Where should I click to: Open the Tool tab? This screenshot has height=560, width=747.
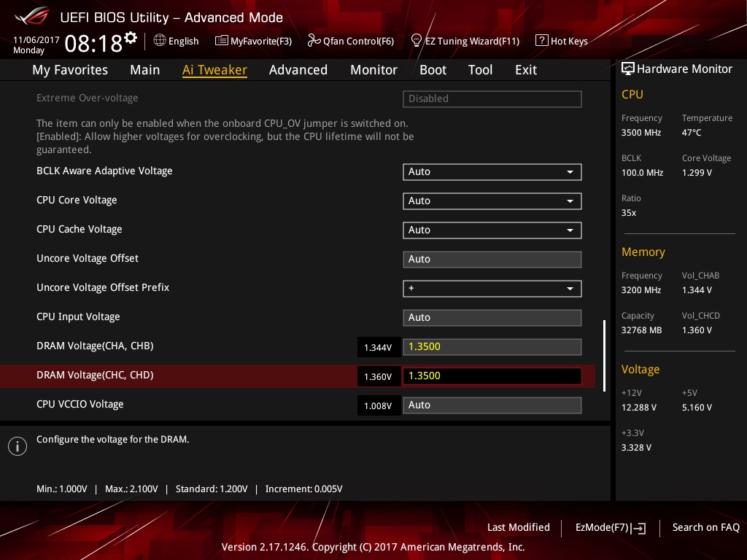[x=480, y=70]
